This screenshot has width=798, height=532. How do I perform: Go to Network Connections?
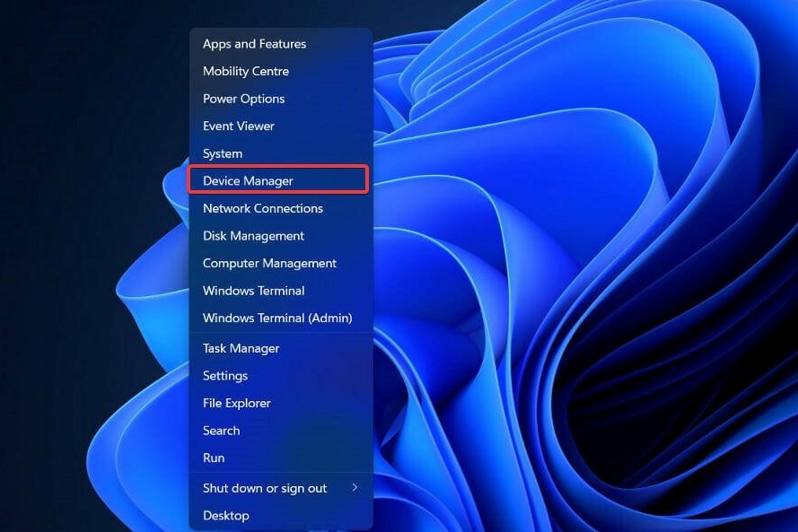pos(263,208)
